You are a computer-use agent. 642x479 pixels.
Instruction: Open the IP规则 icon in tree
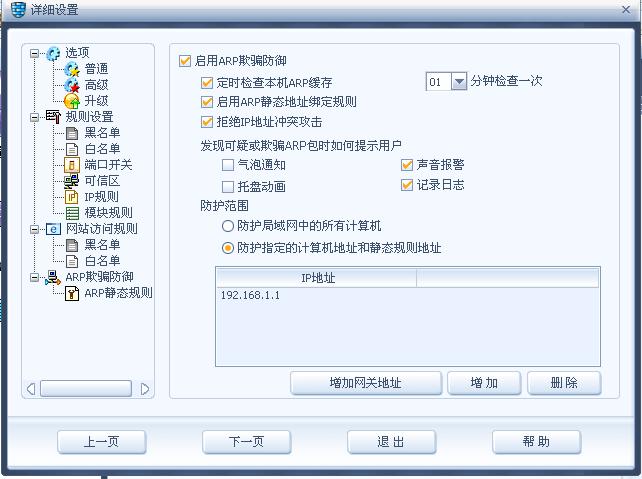[72, 197]
